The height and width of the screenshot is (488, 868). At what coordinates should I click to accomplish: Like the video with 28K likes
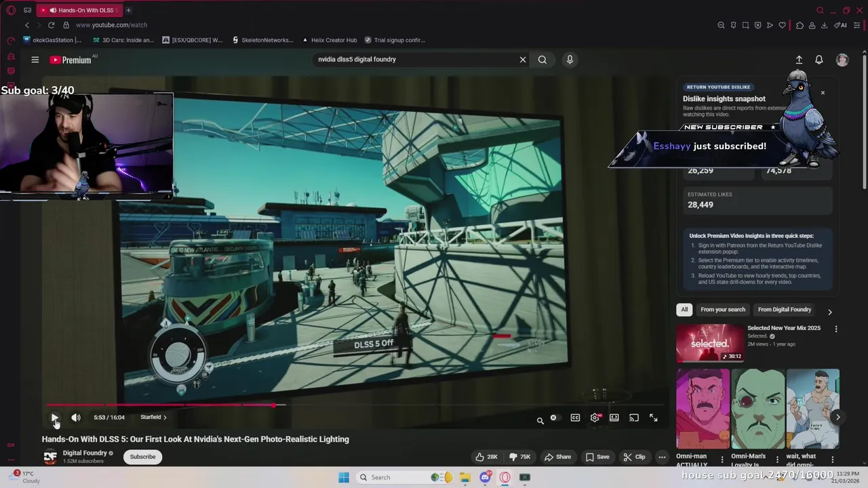(x=487, y=457)
